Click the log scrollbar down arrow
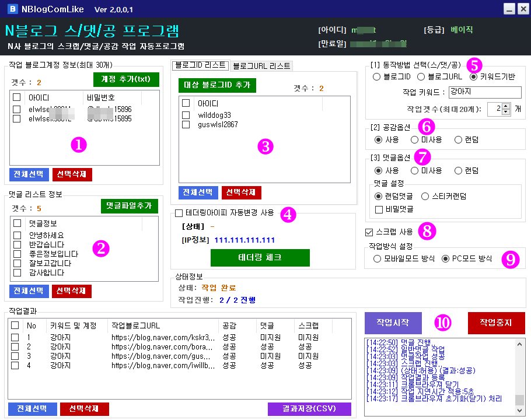 pyautogui.click(x=519, y=411)
